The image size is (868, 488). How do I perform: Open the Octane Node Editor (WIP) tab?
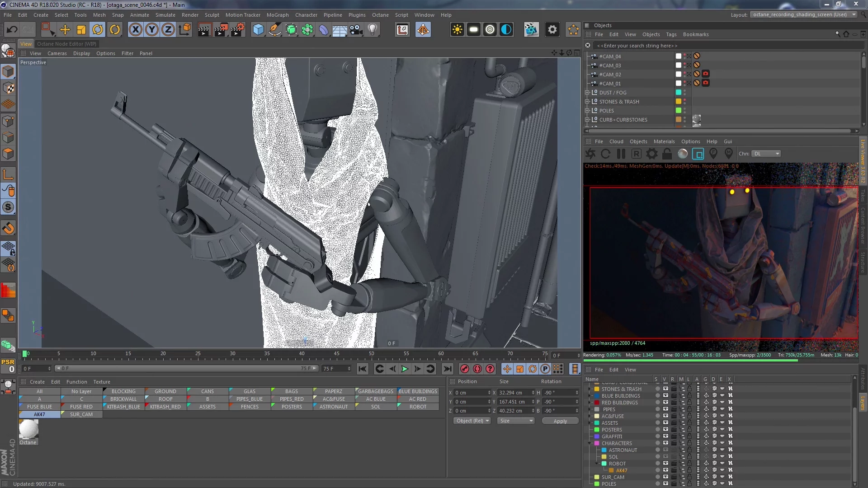point(67,44)
